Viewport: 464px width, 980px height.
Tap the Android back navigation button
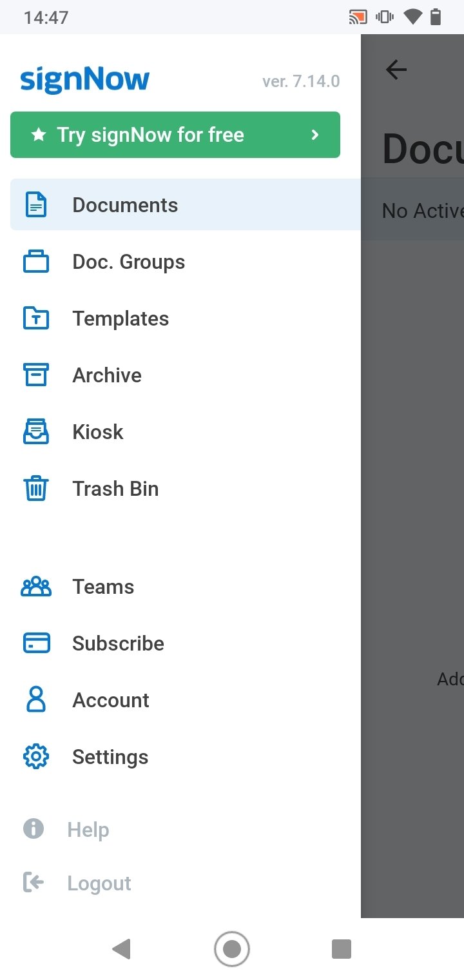click(x=121, y=948)
